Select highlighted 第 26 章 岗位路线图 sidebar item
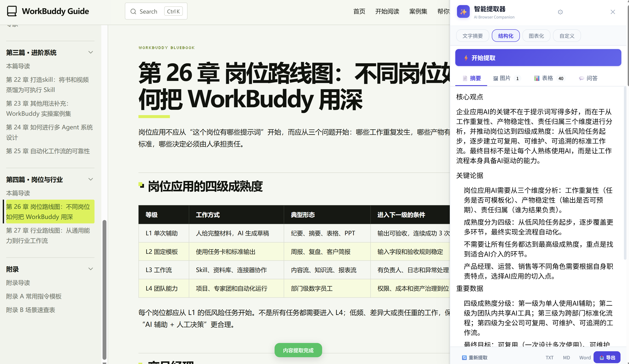Image resolution: width=629 pixels, height=364 pixels. point(50,212)
